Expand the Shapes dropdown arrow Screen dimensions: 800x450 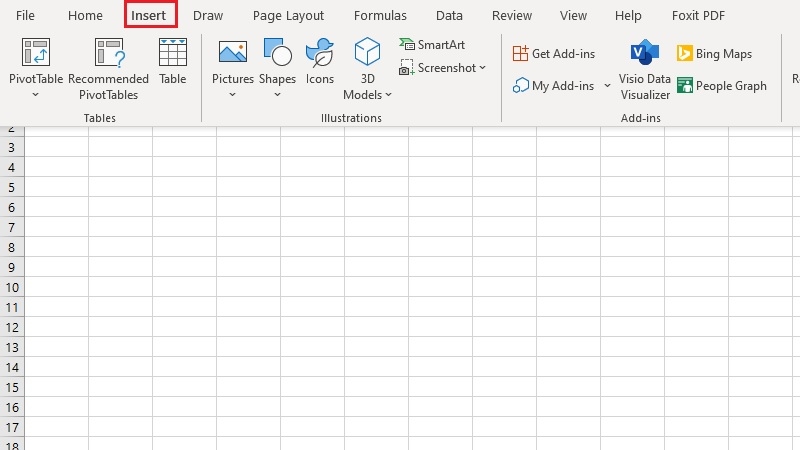277,94
